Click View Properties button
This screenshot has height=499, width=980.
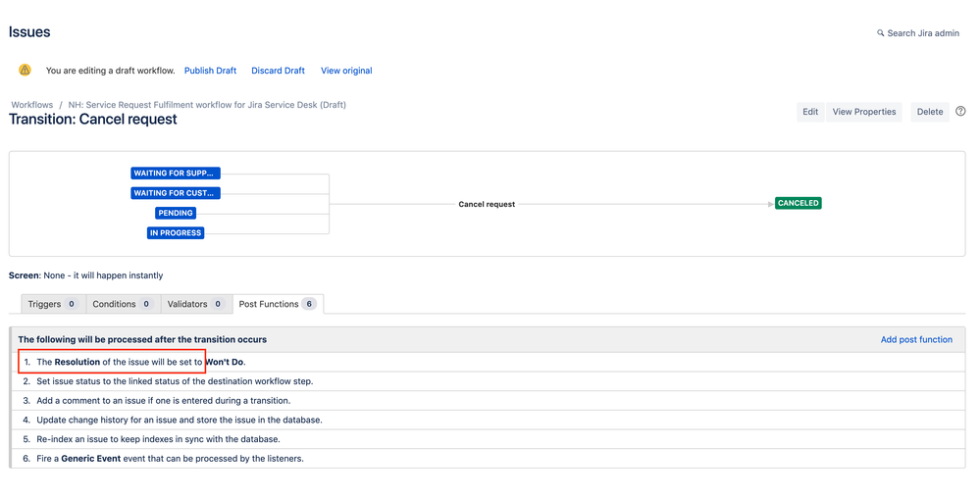pos(863,112)
